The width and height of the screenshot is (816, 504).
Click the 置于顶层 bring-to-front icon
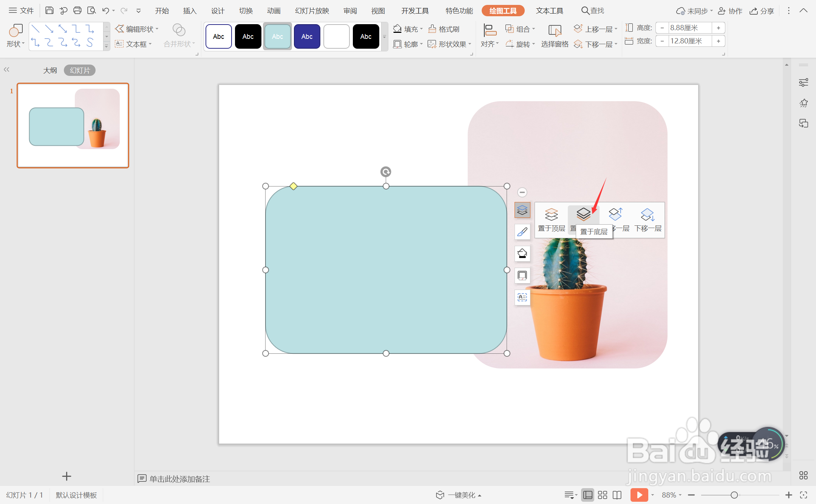(551, 215)
